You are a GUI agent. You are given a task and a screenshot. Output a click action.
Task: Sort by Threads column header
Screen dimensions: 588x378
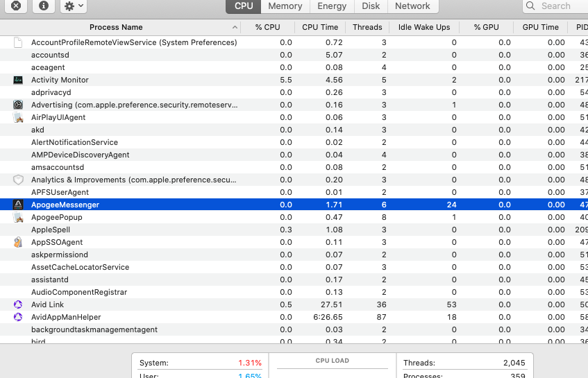(x=367, y=27)
